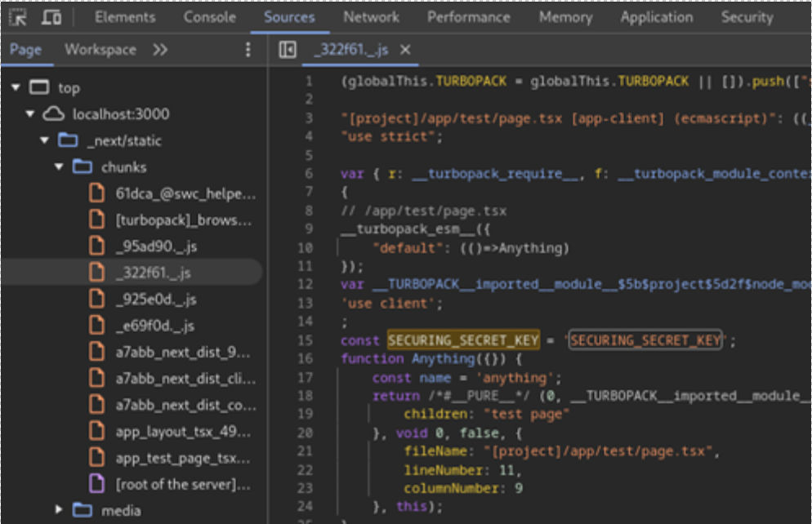Open the app_test_page_tsx file
812x524 pixels.
182,458
